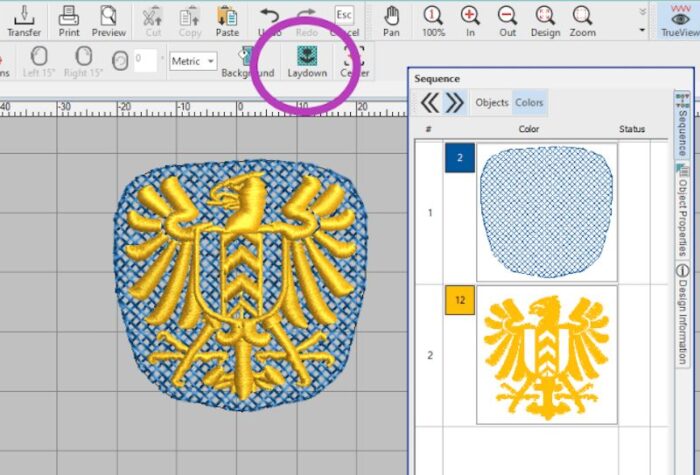The height and width of the screenshot is (475, 700).
Task: Zoom to fit Design
Action: (x=545, y=20)
